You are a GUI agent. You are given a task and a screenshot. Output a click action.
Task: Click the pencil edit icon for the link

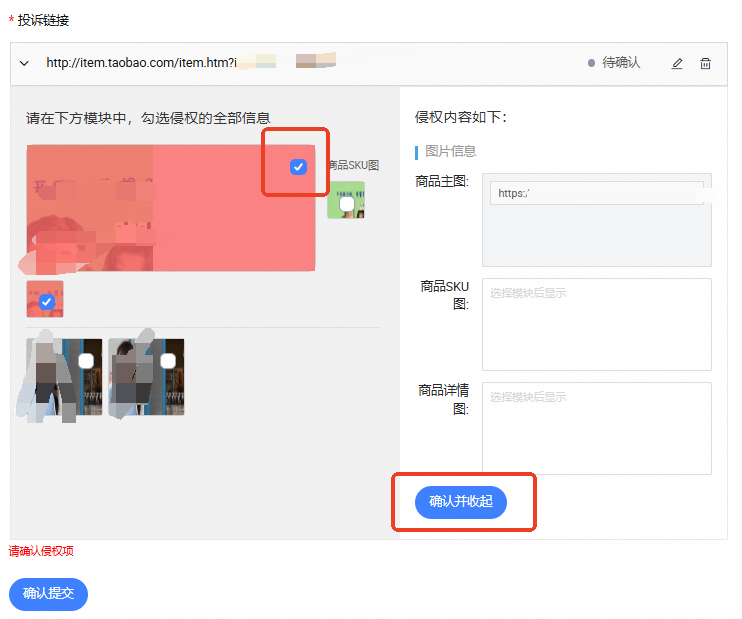point(677,63)
